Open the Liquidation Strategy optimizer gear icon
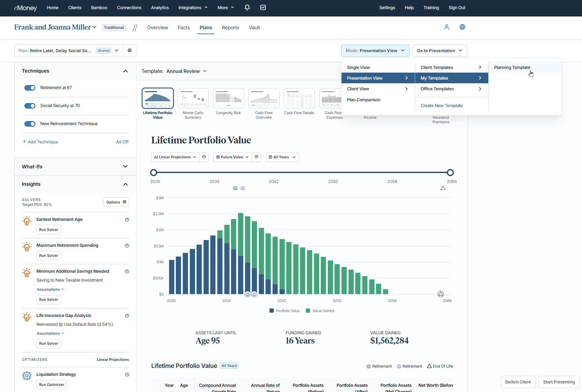 [27, 376]
